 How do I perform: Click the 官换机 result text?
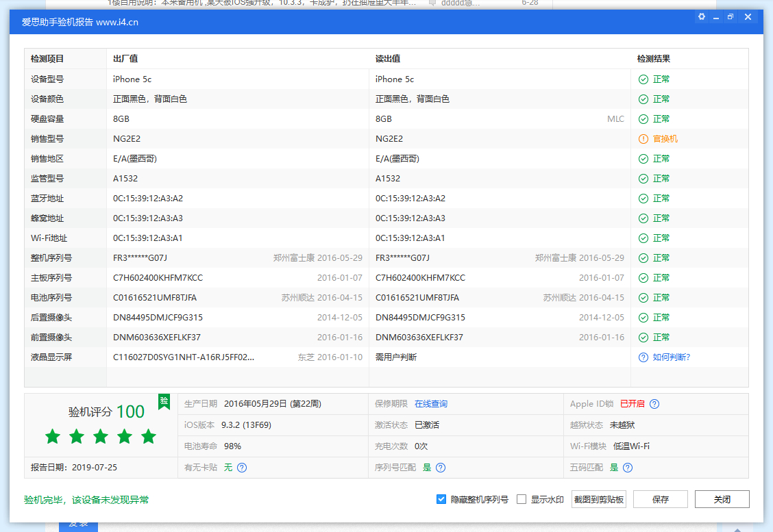pyautogui.click(x=665, y=139)
